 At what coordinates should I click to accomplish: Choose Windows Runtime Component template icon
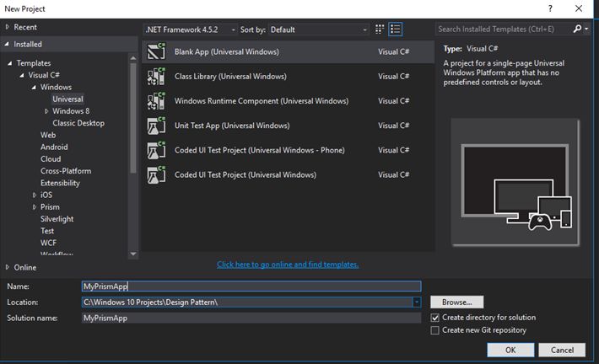point(155,101)
